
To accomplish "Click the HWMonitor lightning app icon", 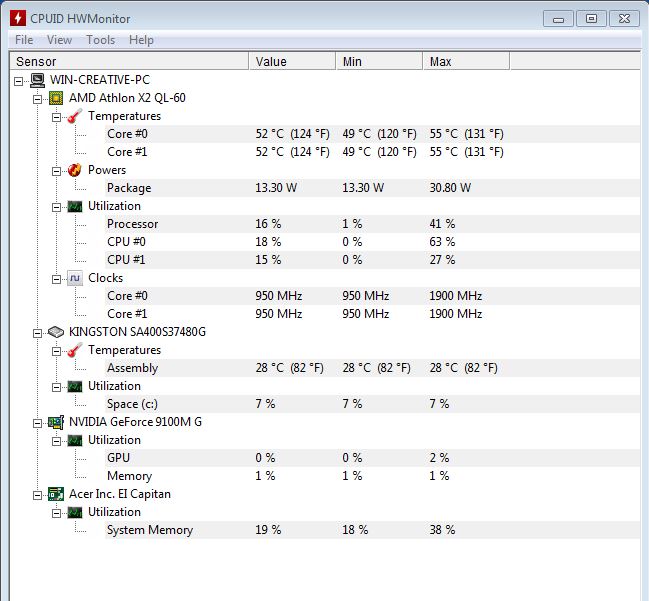I will pyautogui.click(x=18, y=18).
